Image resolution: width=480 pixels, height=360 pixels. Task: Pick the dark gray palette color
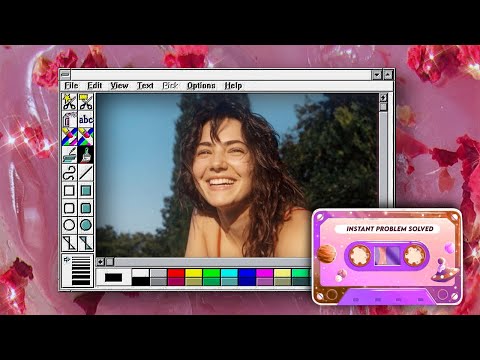click(x=158, y=282)
